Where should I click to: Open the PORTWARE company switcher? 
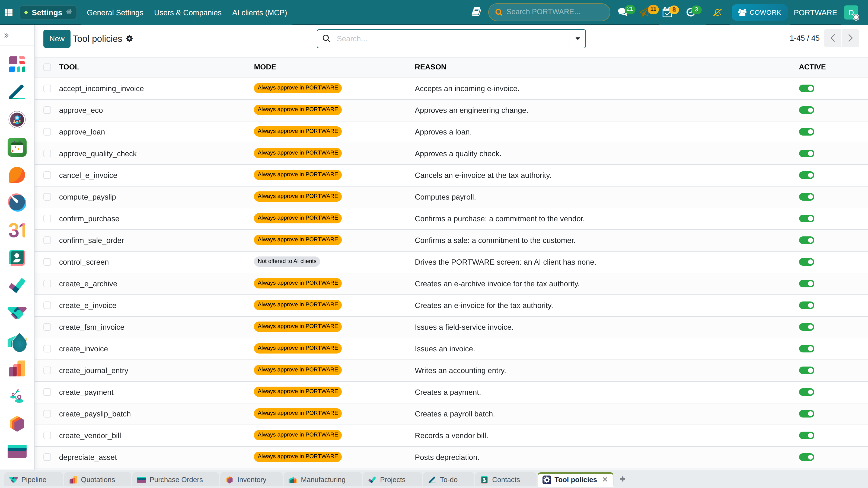point(815,12)
